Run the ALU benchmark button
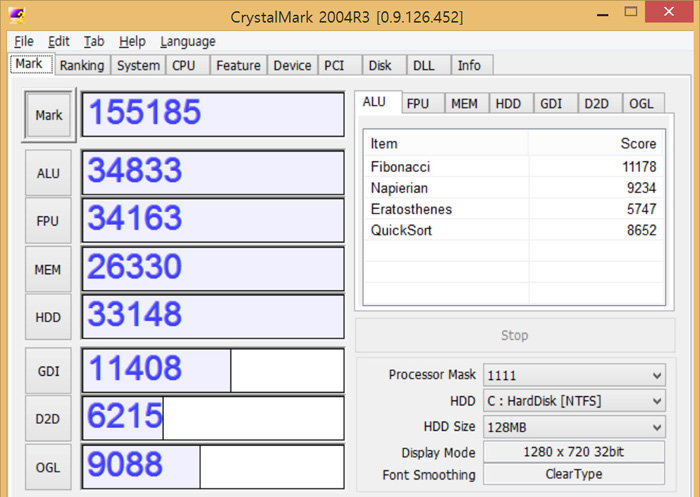Image resolution: width=700 pixels, height=497 pixels. click(x=48, y=174)
